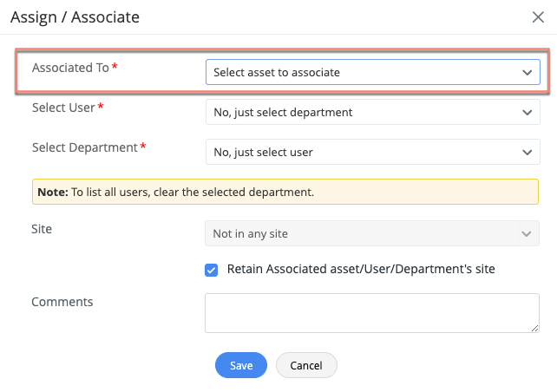Uncheck Retain Associated asset site checkbox
This screenshot has height=392, width=557.
pos(211,270)
